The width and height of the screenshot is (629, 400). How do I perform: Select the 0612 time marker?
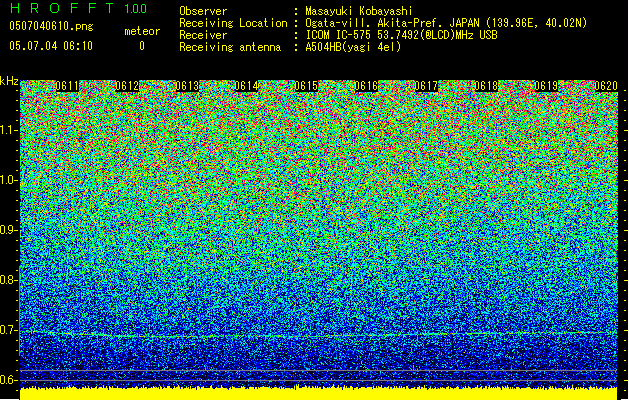pyautogui.click(x=127, y=86)
